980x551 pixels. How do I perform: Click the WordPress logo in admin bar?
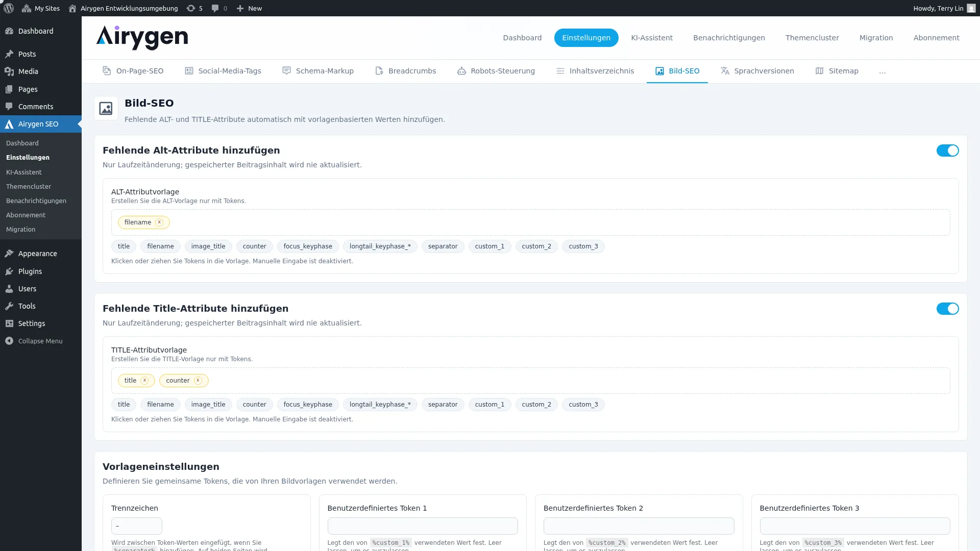click(x=8, y=8)
